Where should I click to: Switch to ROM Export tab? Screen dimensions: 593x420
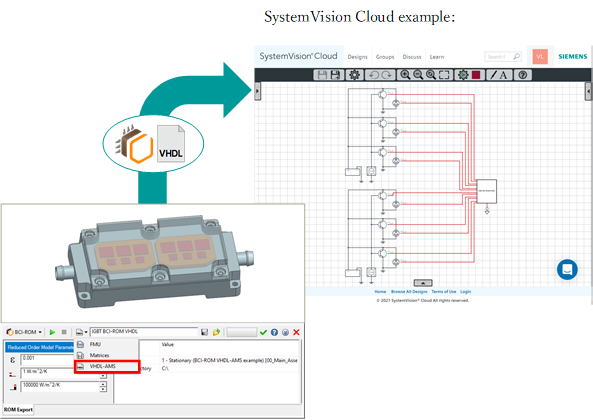tap(18, 409)
